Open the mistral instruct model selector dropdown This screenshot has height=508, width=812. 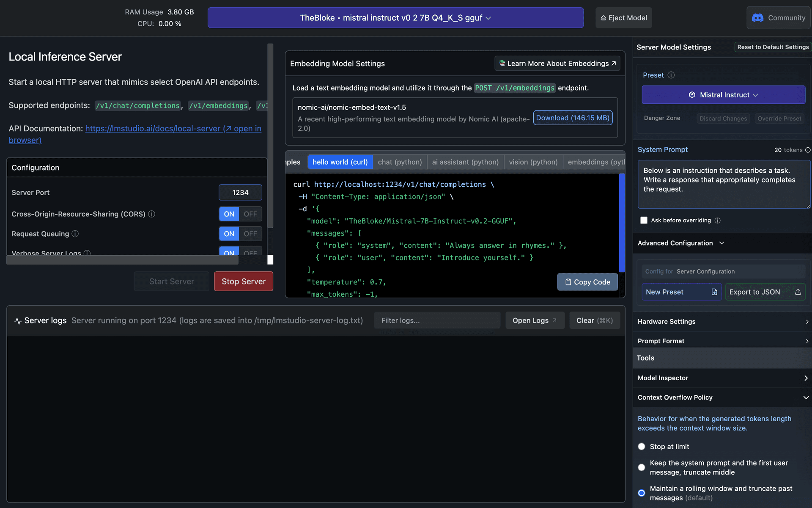(x=395, y=18)
